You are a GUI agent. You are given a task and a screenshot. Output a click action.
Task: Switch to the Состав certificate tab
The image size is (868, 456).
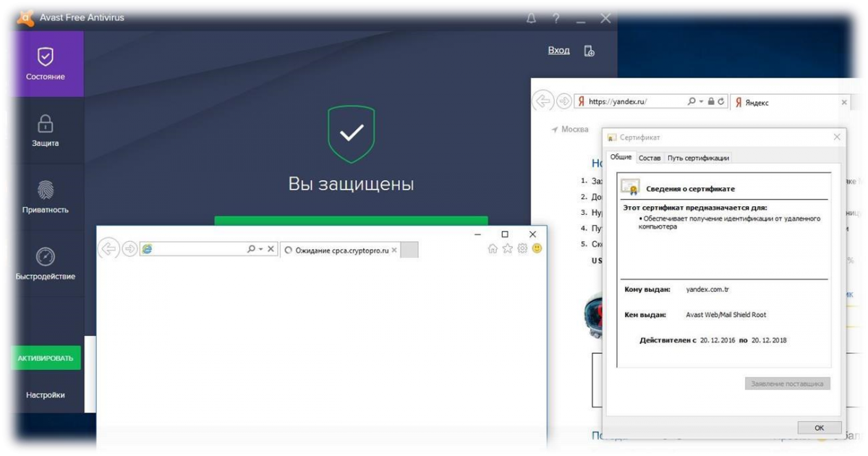click(x=650, y=158)
